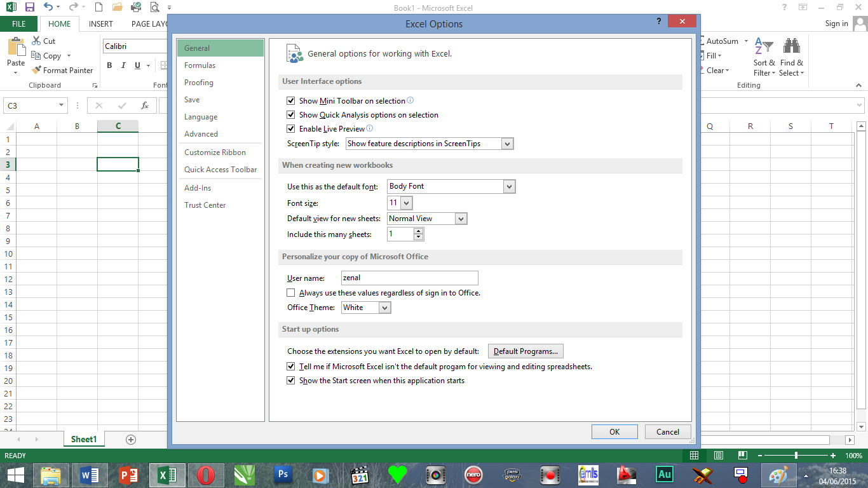Screen dimensions: 868x488
Task: Open Photoshop from the taskbar
Action: [283, 474]
